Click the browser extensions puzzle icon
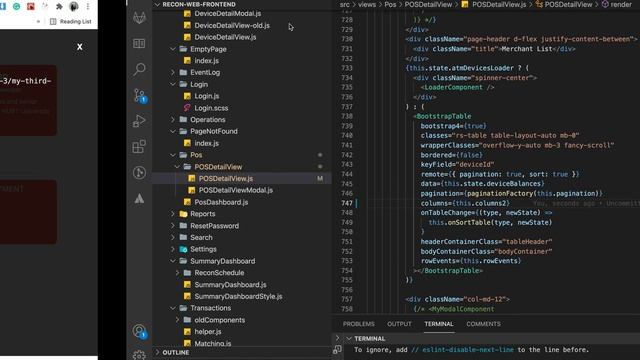The height and width of the screenshot is (360, 640). click(59, 6)
